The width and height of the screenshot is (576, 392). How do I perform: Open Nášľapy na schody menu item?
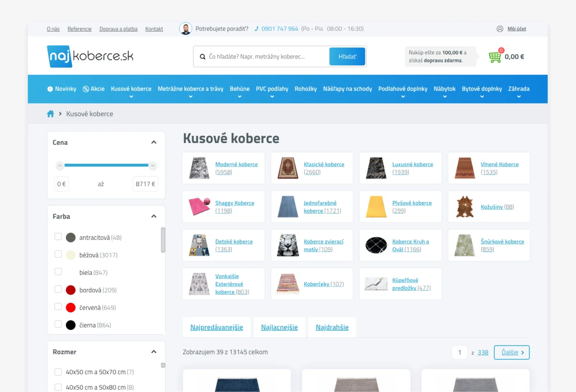pyautogui.click(x=348, y=89)
